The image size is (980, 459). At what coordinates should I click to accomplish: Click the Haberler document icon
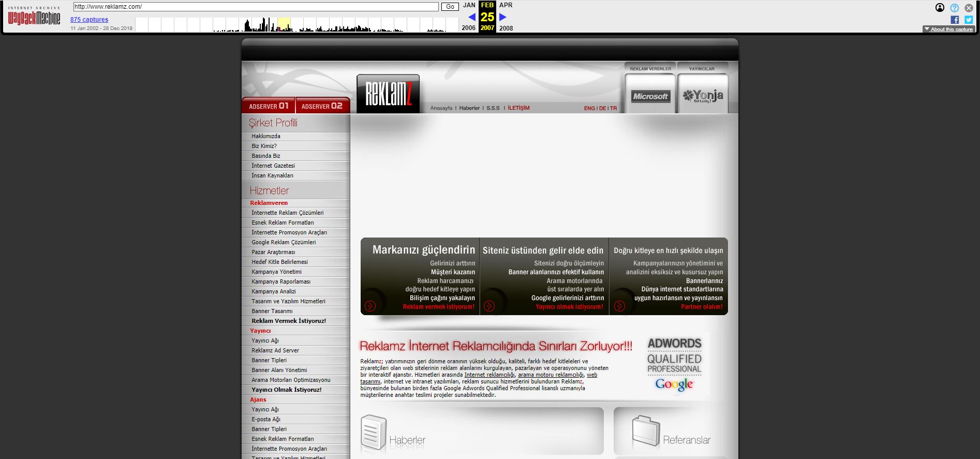point(373,432)
